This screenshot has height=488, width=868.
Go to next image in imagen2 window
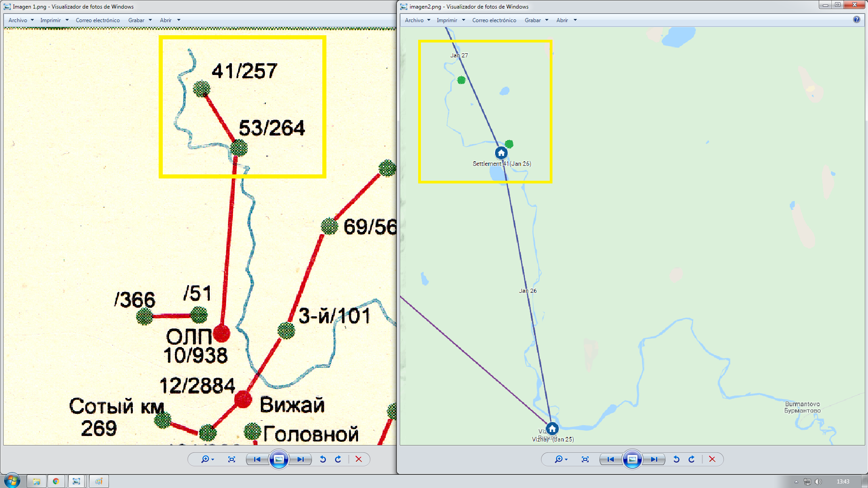(x=654, y=459)
